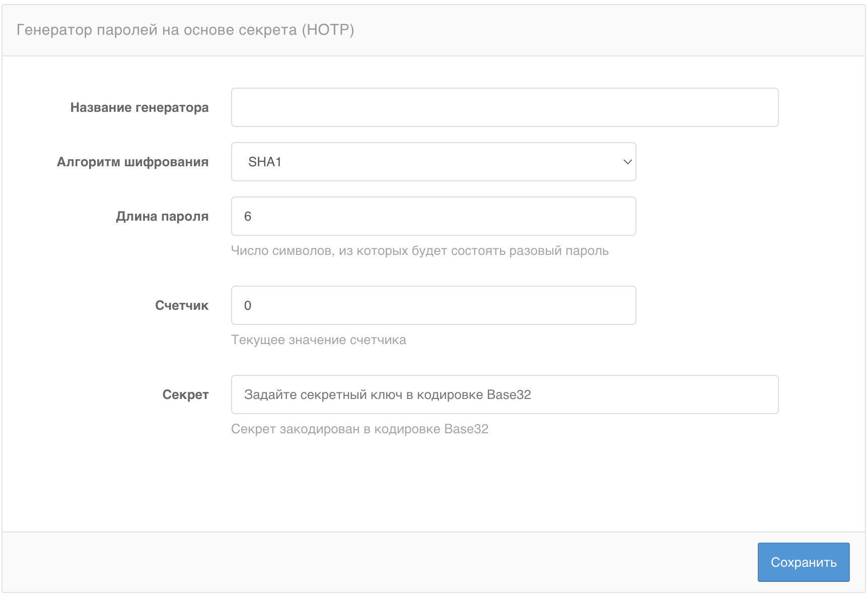Click the value 0 in counter field

pos(248,305)
